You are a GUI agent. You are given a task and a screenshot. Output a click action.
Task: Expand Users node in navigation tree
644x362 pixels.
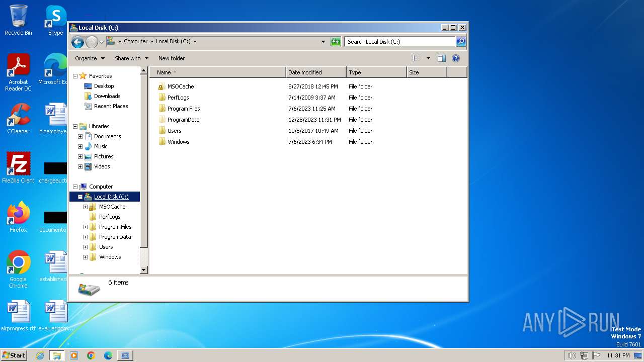point(85,247)
